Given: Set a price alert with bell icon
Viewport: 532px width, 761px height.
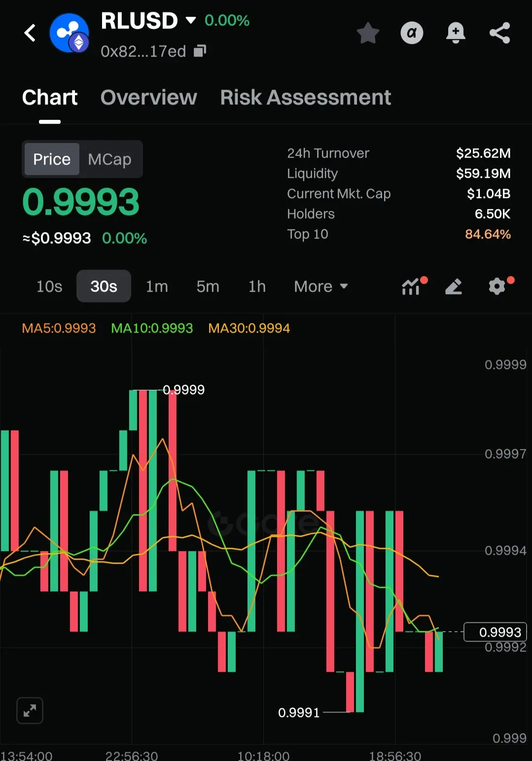Looking at the screenshot, I should click(x=456, y=33).
